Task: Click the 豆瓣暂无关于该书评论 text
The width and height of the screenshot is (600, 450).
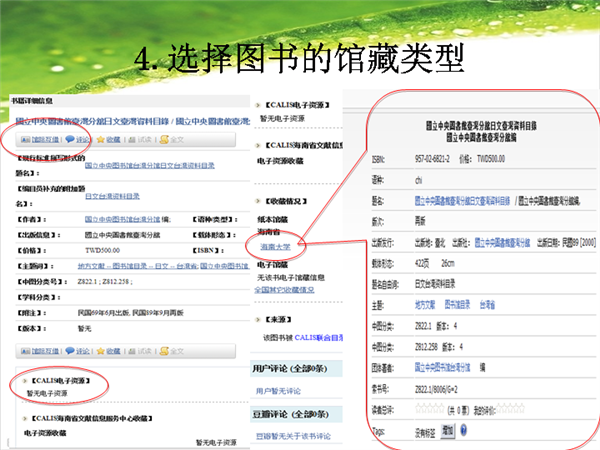Action: click(293, 436)
